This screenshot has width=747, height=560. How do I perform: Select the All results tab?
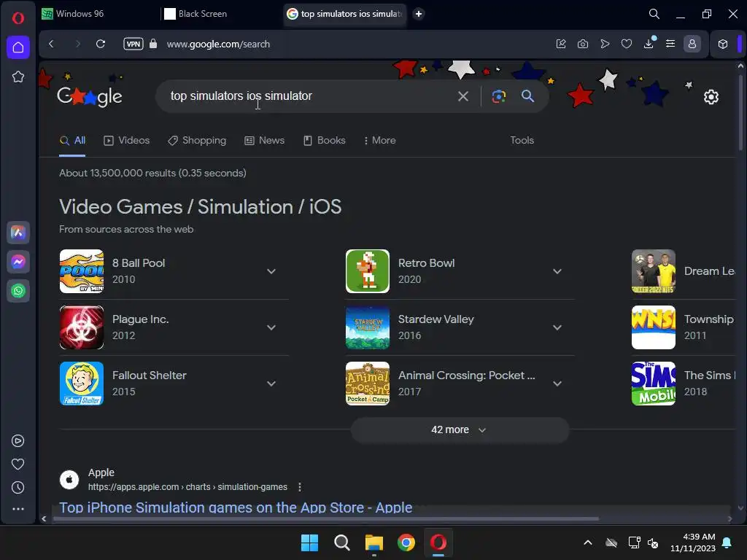click(x=72, y=141)
